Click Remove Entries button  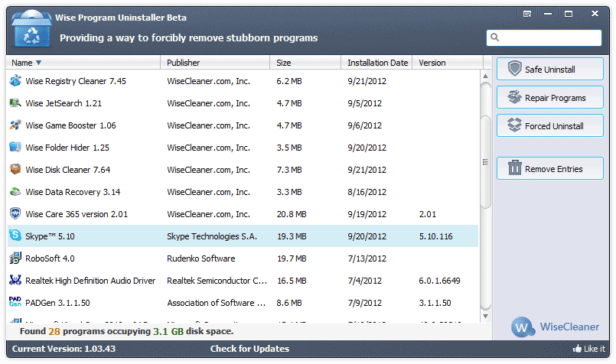coord(550,168)
